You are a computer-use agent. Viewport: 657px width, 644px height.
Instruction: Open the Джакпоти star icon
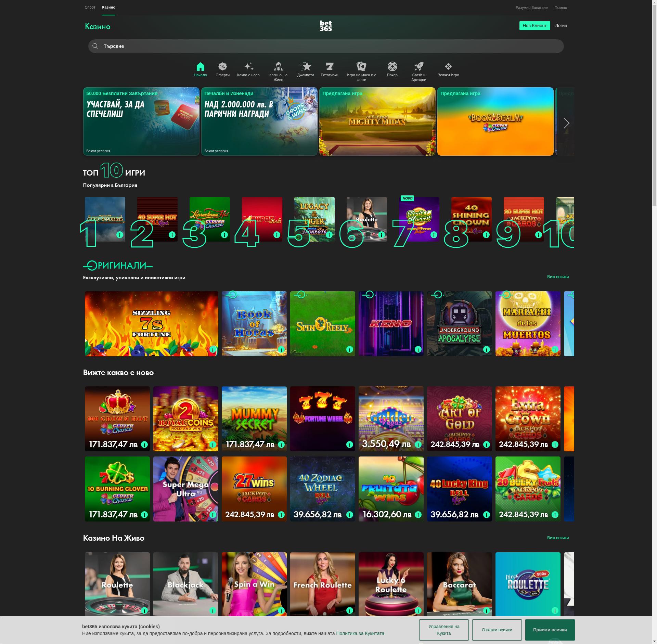click(x=306, y=66)
